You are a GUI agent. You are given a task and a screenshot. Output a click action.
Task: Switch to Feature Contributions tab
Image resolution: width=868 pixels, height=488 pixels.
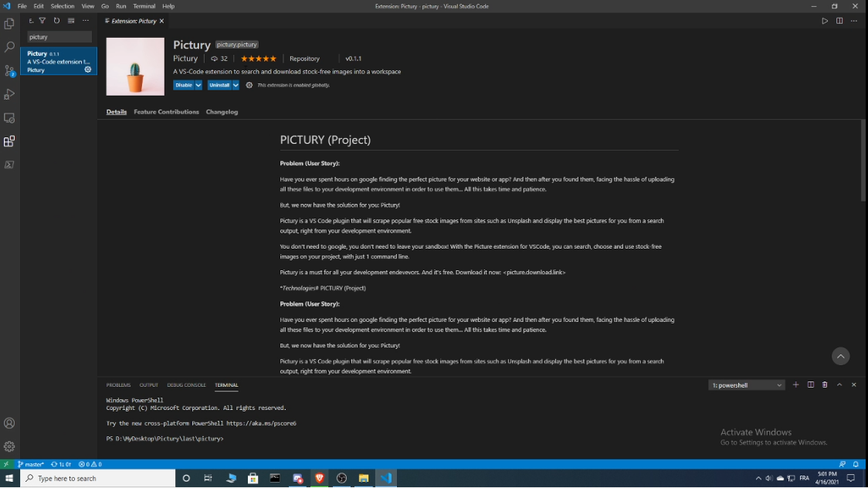coord(166,112)
